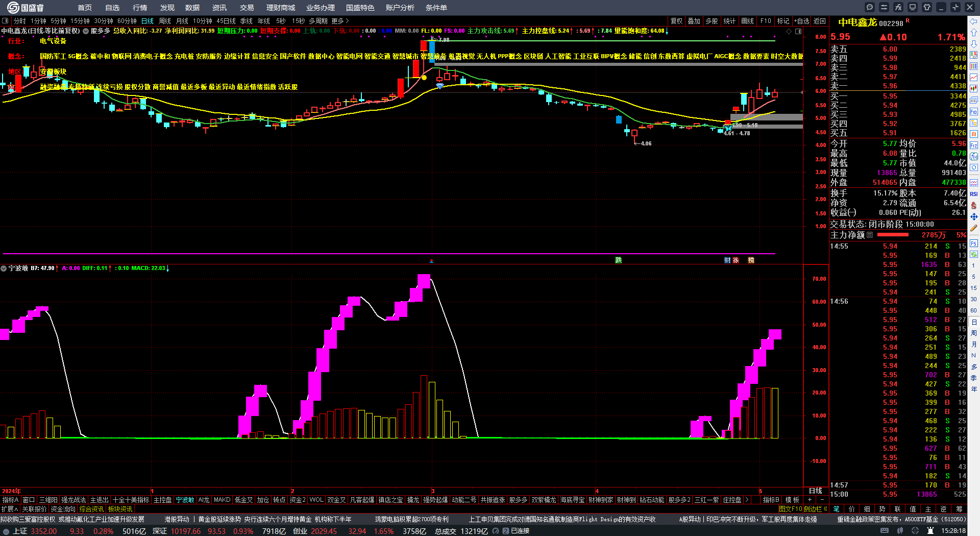Expand more indicator tabs with right arrow

747,500
